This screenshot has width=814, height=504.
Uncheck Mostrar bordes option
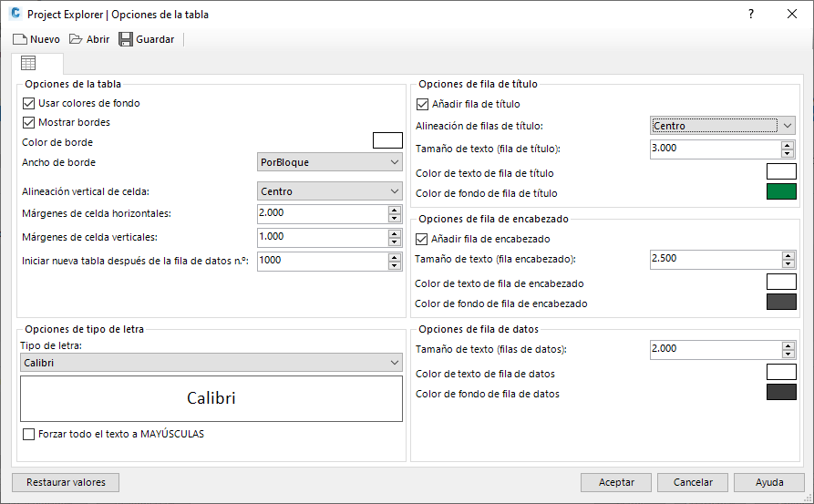(28, 122)
